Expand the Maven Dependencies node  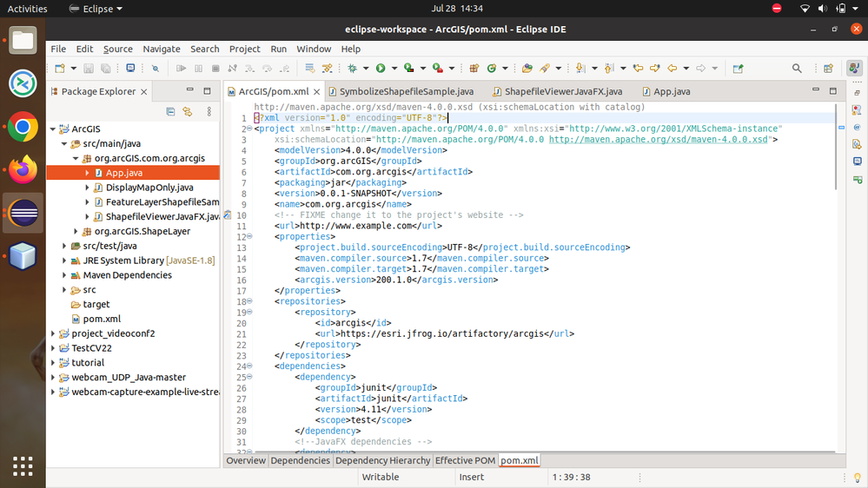pos(64,275)
